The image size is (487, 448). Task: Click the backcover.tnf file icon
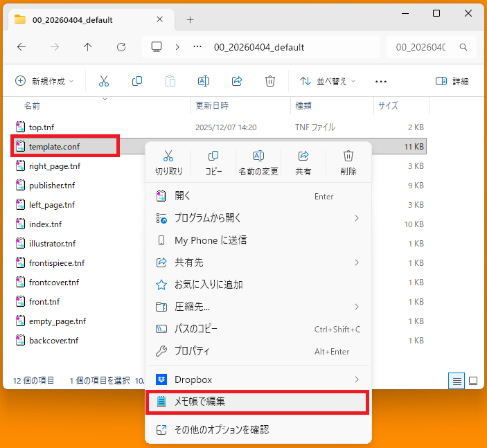coord(21,340)
